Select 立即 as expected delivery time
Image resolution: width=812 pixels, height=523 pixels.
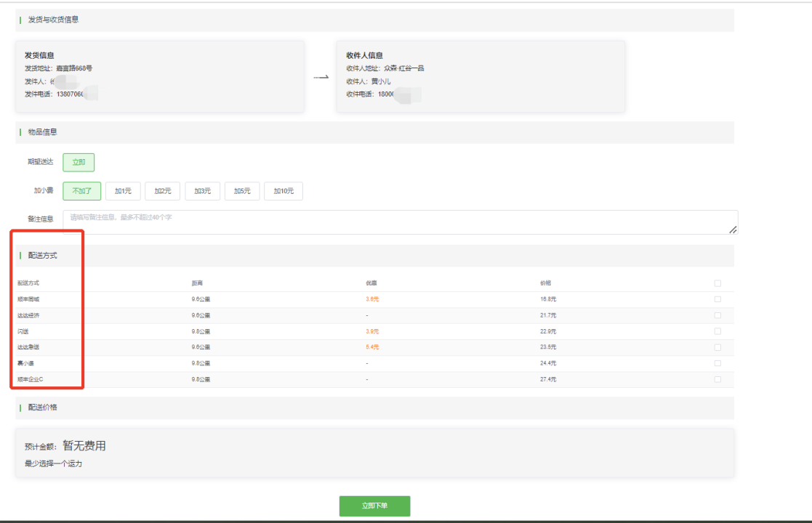click(79, 162)
